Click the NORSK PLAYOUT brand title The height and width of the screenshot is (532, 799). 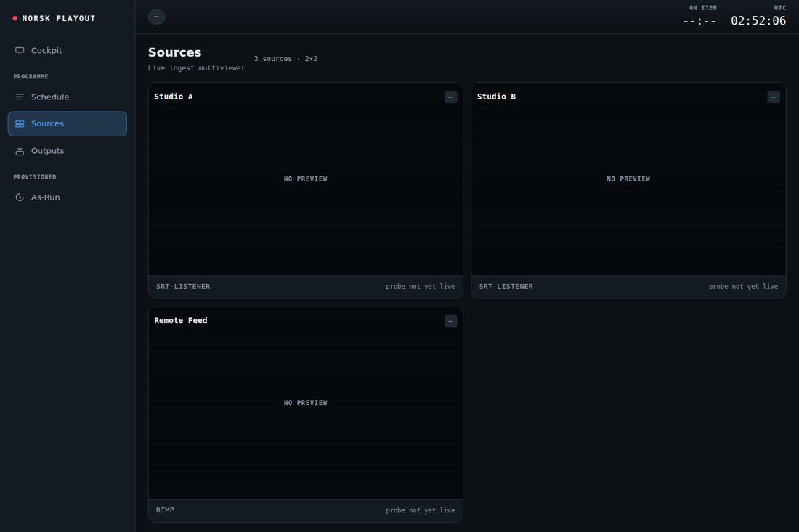click(59, 18)
